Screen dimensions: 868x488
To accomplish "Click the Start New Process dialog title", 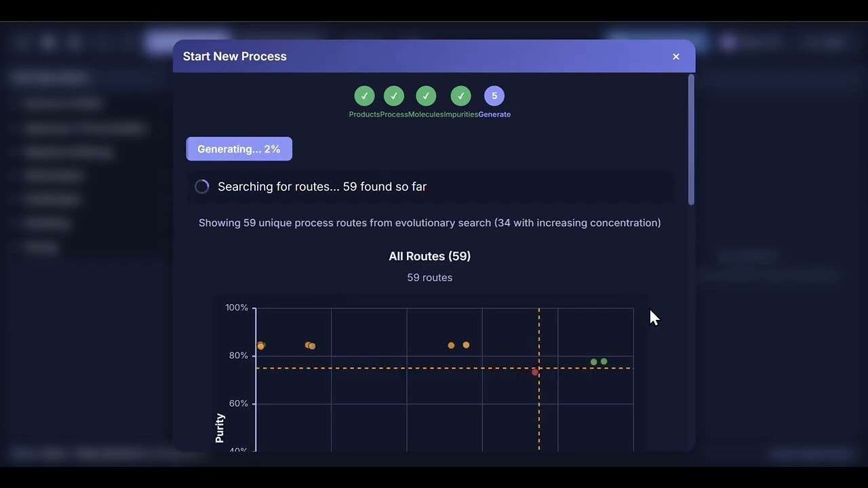I will coord(235,56).
